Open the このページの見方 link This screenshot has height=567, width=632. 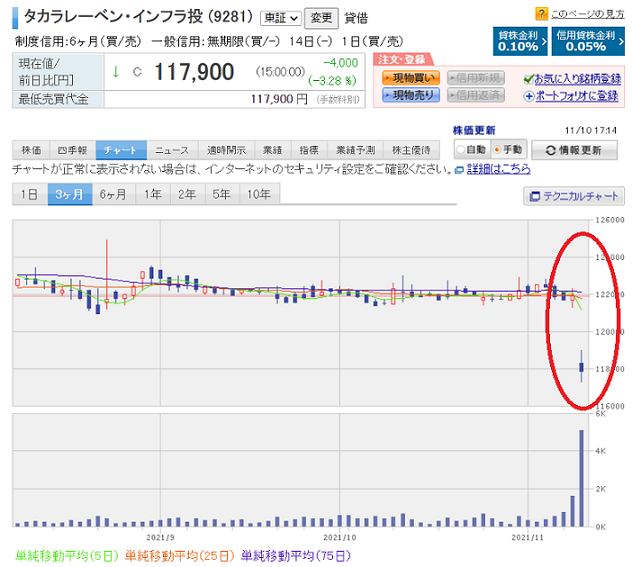[587, 14]
